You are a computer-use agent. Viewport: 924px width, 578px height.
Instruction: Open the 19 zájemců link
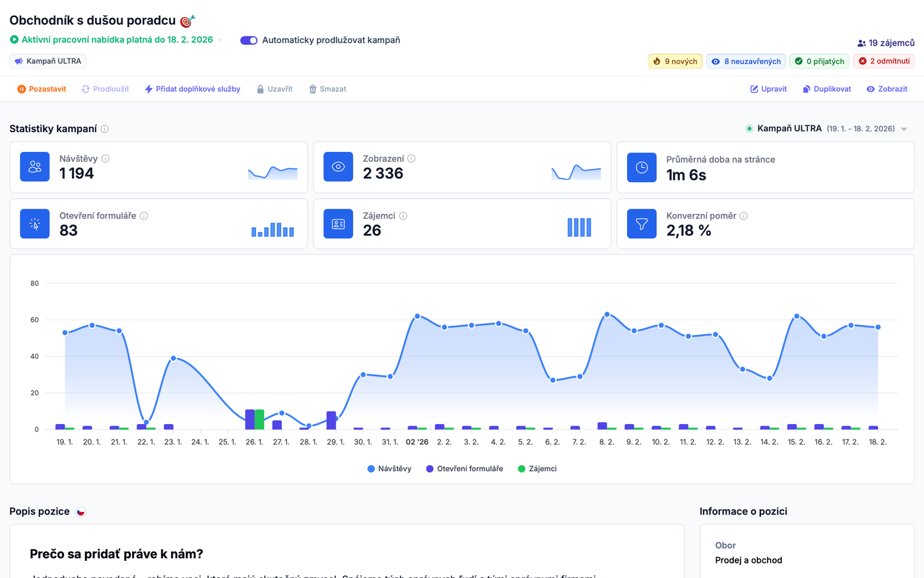click(x=886, y=43)
